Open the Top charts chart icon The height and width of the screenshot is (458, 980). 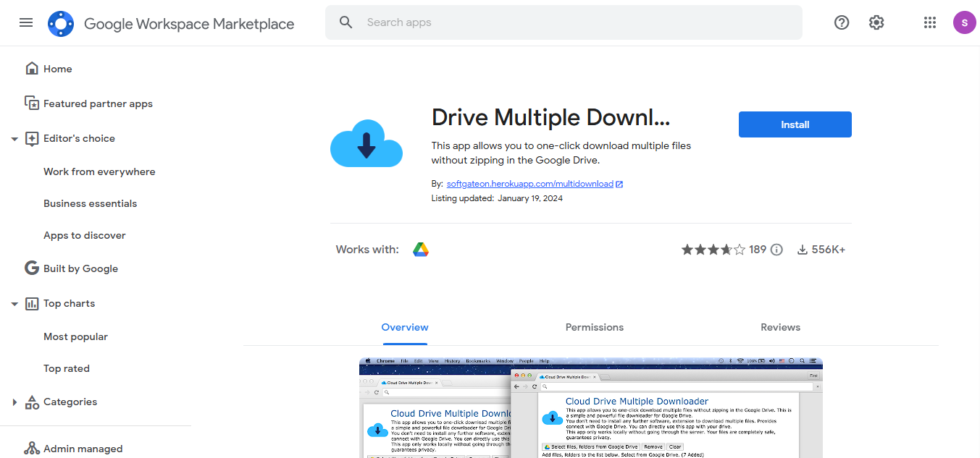tap(32, 303)
